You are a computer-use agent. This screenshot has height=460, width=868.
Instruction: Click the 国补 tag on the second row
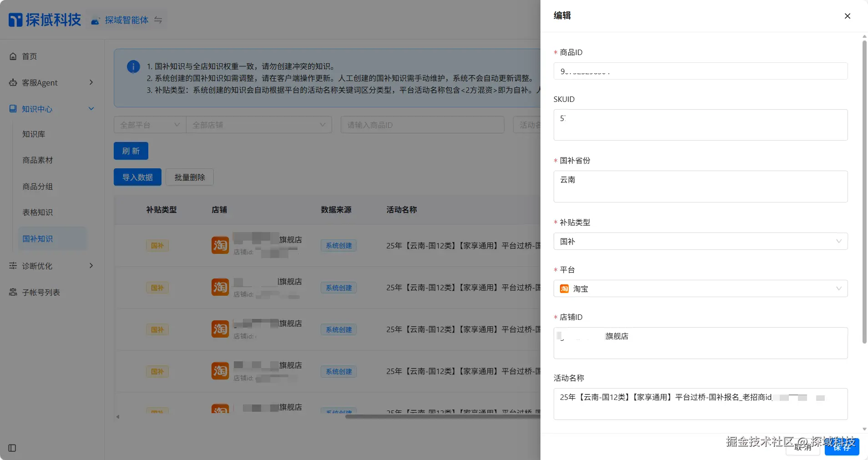[157, 287]
